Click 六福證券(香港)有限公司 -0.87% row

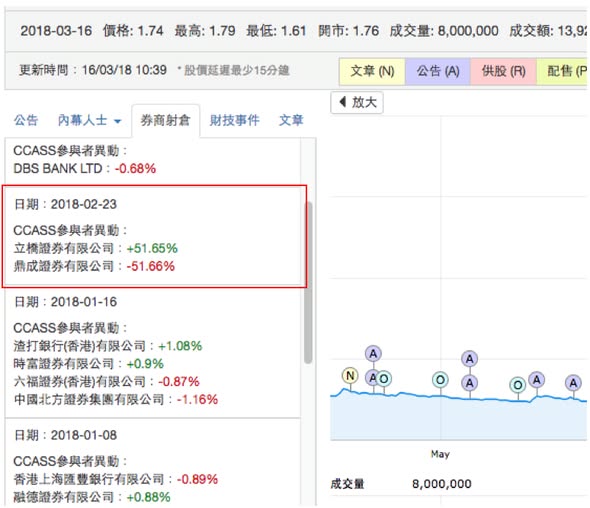click(106, 382)
